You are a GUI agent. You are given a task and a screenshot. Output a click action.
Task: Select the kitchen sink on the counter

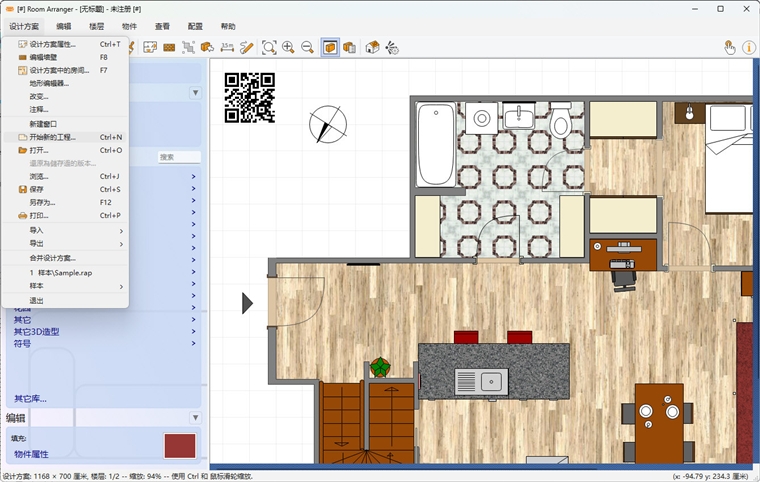coord(481,381)
